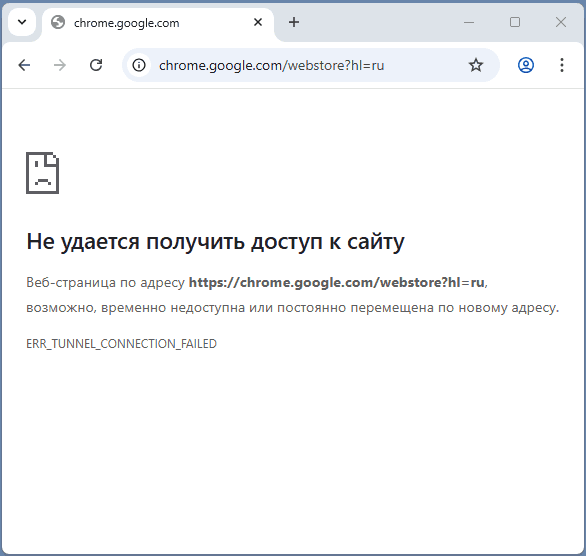Click the text 'возможно, временно недоступна'
This screenshot has height=556, width=586.
135,308
